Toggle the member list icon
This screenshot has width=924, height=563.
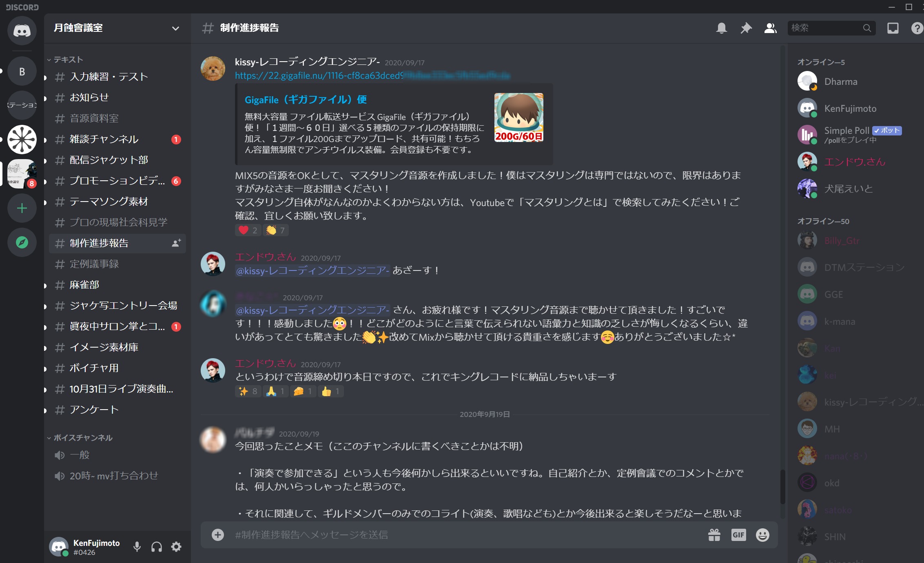tap(770, 28)
